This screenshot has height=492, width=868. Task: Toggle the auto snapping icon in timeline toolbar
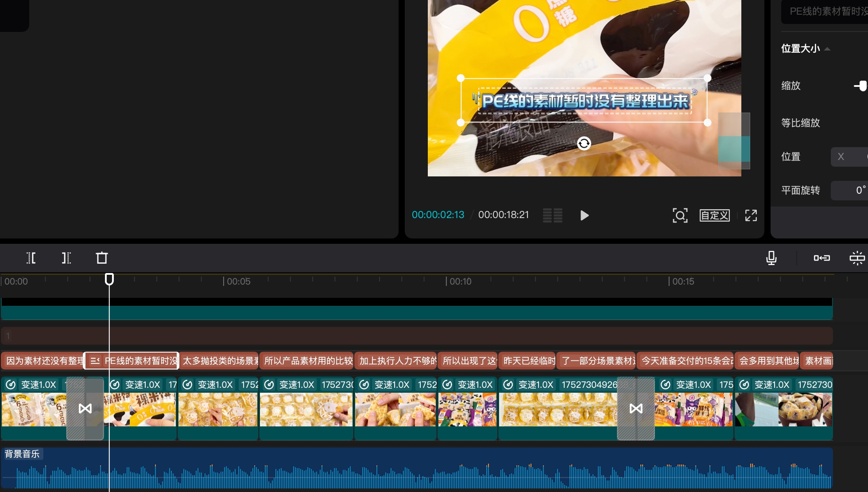(x=856, y=258)
